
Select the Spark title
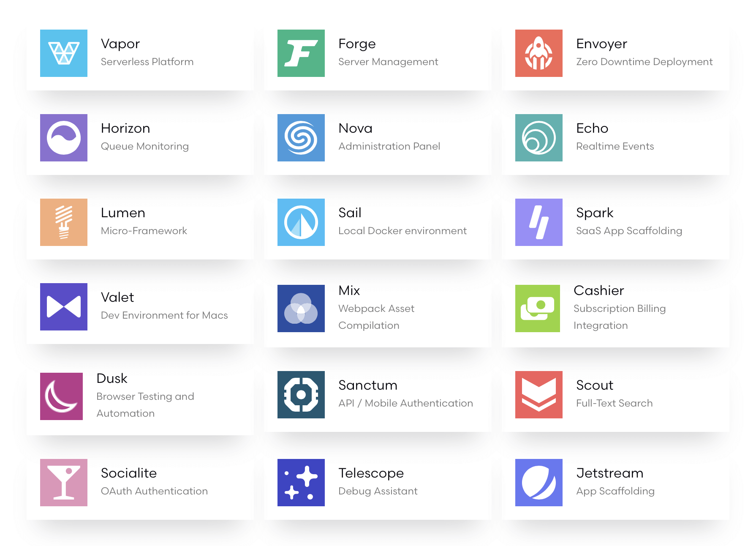(x=595, y=213)
